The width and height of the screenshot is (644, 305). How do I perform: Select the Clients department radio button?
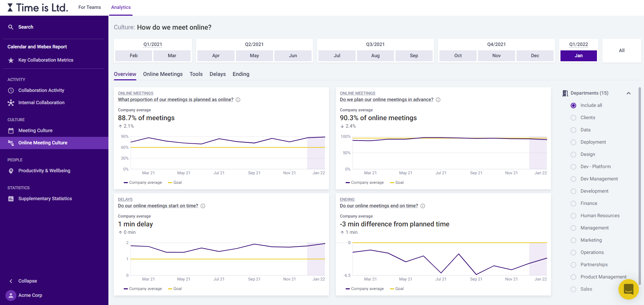pos(573,118)
